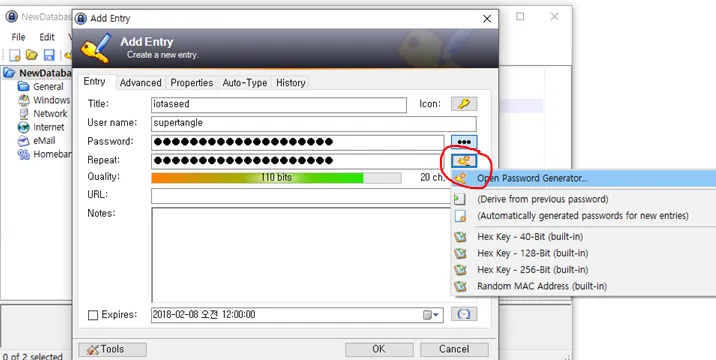
Task: Click the entry Icon picker key button
Action: [464, 104]
